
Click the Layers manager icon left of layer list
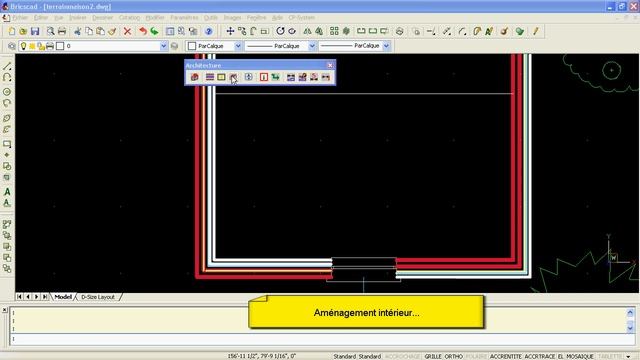(11, 46)
